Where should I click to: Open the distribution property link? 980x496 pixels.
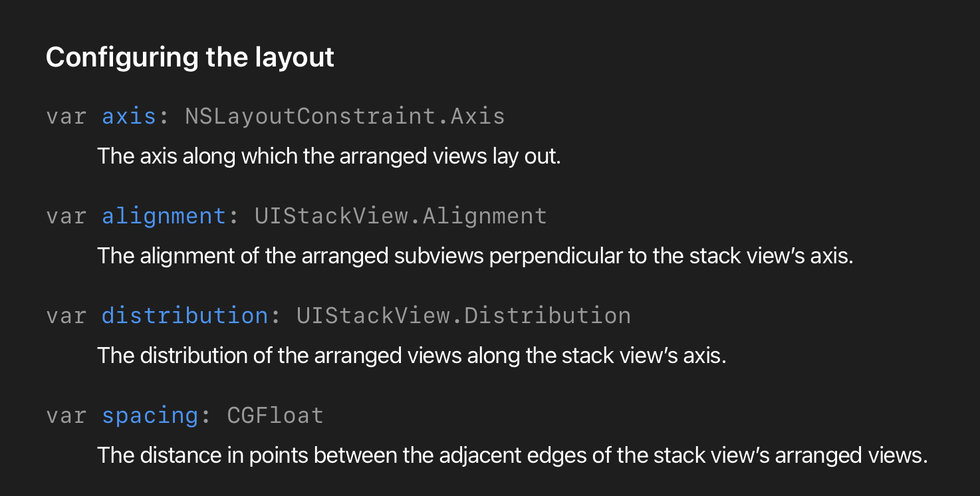tap(184, 315)
